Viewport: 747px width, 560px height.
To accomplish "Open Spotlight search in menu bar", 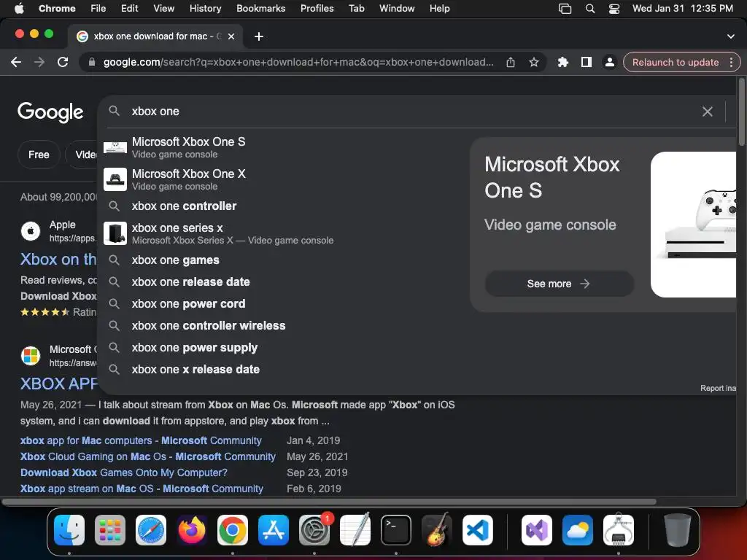I will coord(589,9).
